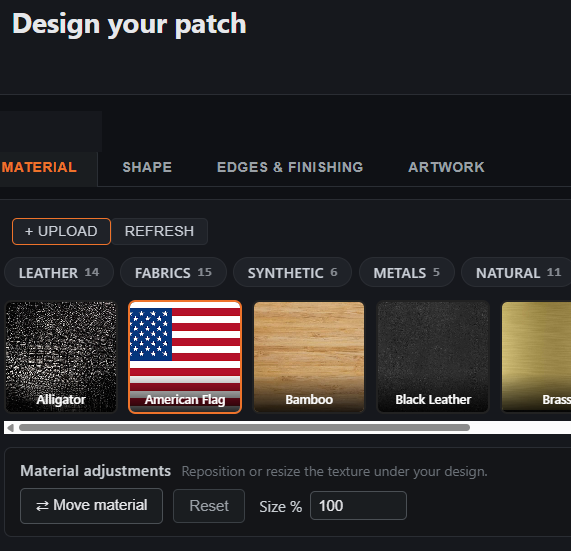571x551 pixels.
Task: Click the Reposition or resize description text
Action: (x=334, y=472)
